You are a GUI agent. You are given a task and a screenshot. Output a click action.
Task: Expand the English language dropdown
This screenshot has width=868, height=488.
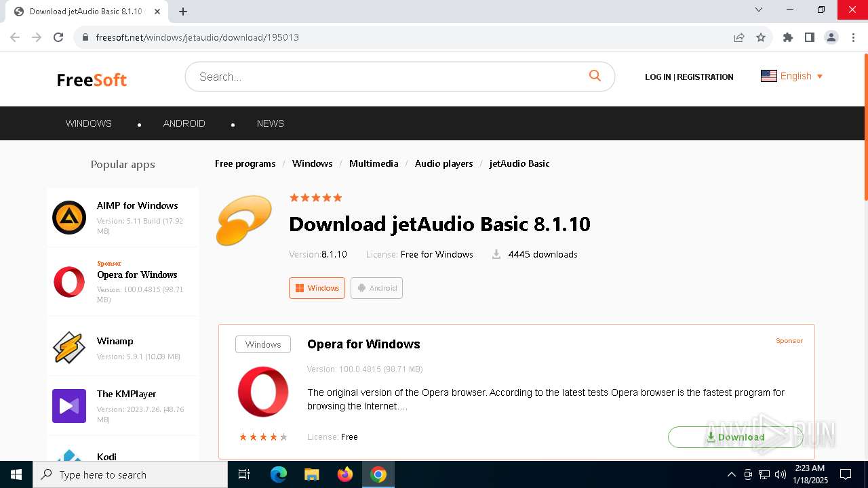[792, 76]
